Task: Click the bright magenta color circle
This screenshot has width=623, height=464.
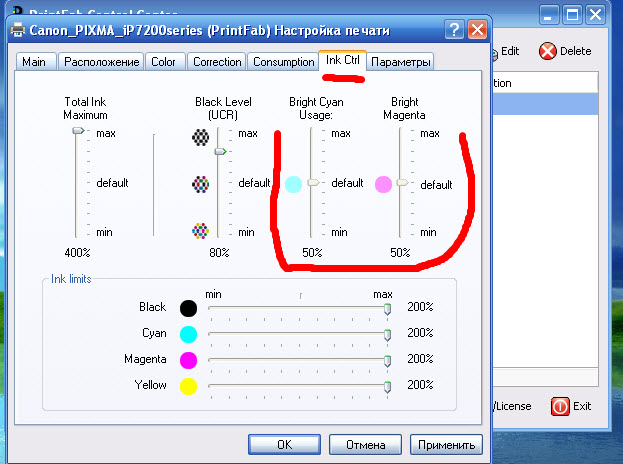Action: (x=383, y=184)
